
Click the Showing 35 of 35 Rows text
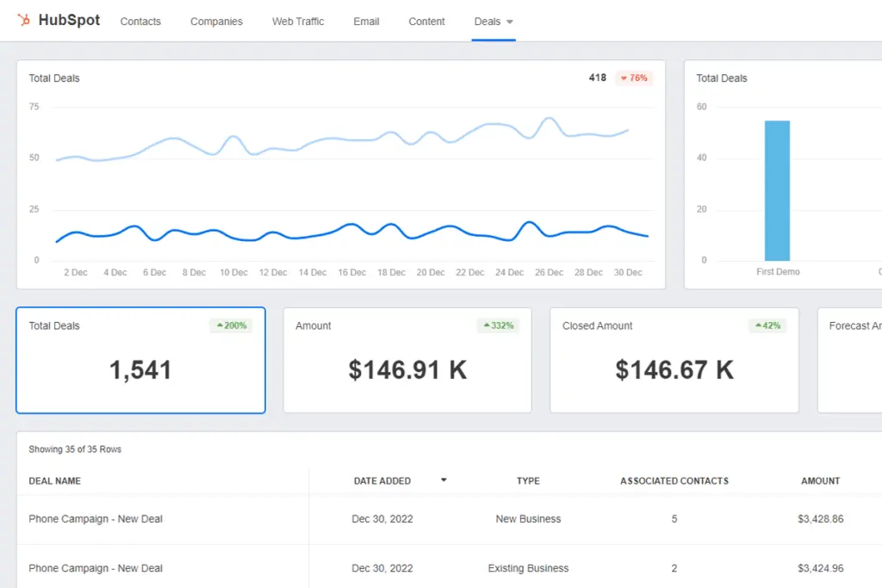coord(75,449)
